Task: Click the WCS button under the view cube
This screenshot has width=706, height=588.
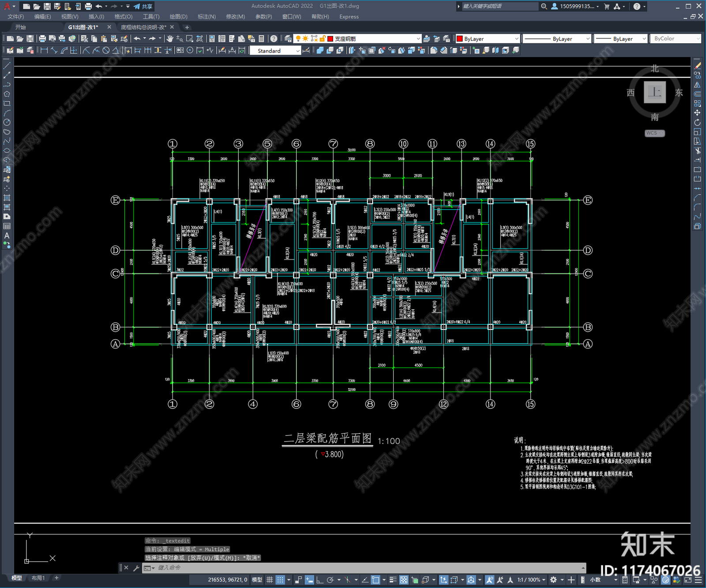Action: [654, 133]
